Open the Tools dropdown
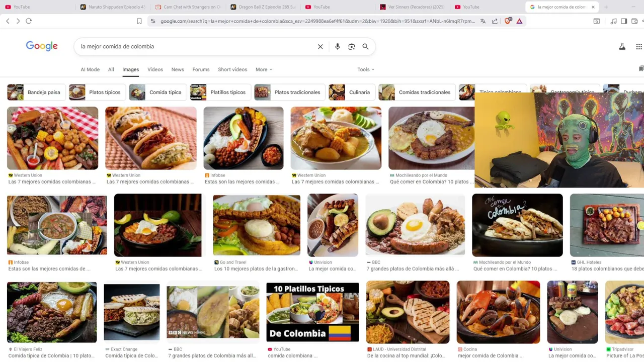This screenshot has width=644, height=362. point(366,69)
